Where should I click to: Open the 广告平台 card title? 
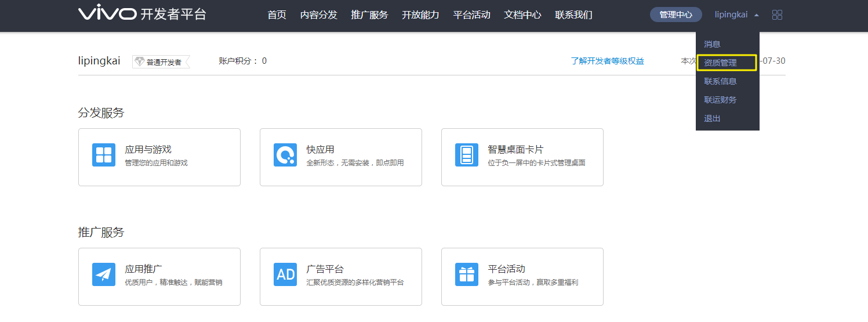tap(325, 269)
